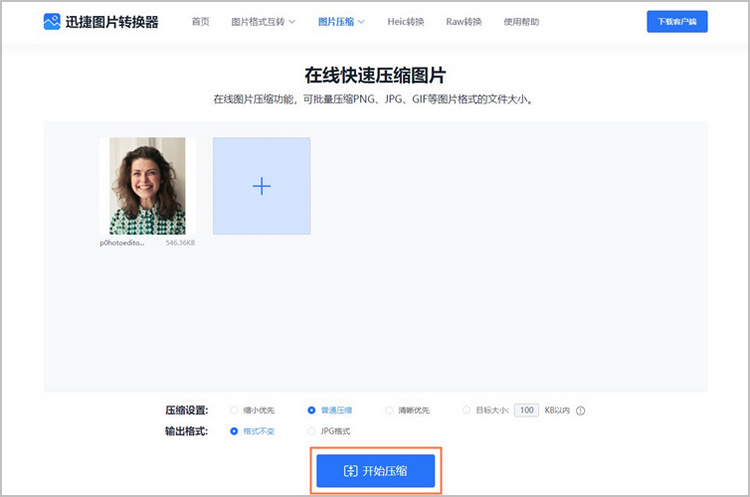Click the 压缩设置 label

click(187, 410)
